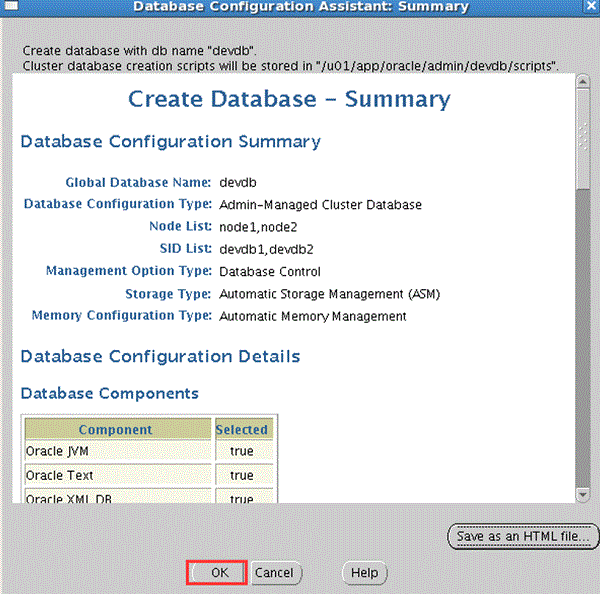This screenshot has width=600, height=594.
Task: Click the Global Database Name label
Action: [x=138, y=182]
